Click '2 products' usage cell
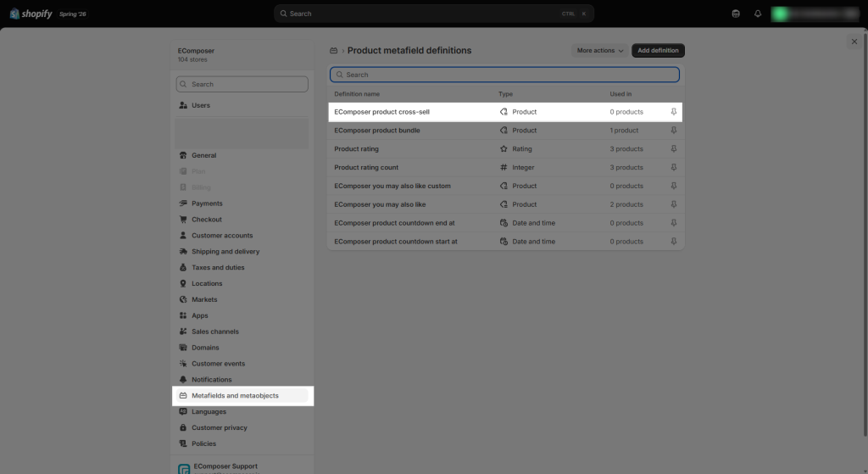The width and height of the screenshot is (868, 474). 626,204
